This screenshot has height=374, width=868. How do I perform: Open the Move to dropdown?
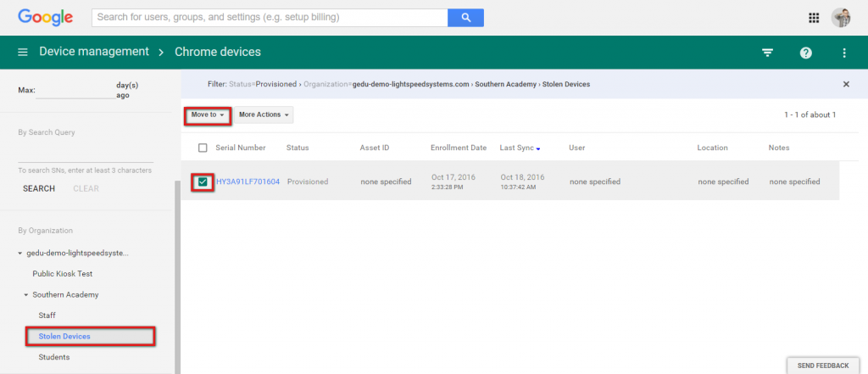point(208,114)
